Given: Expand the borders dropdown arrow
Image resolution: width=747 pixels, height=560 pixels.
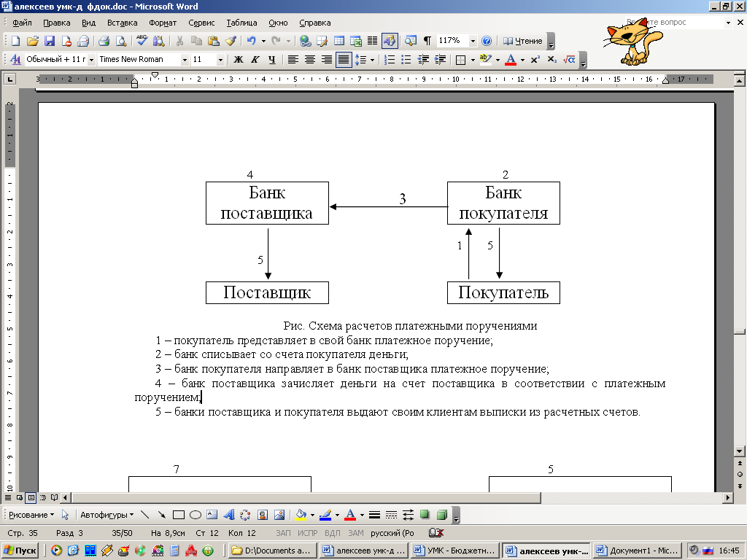Looking at the screenshot, I should (473, 60).
